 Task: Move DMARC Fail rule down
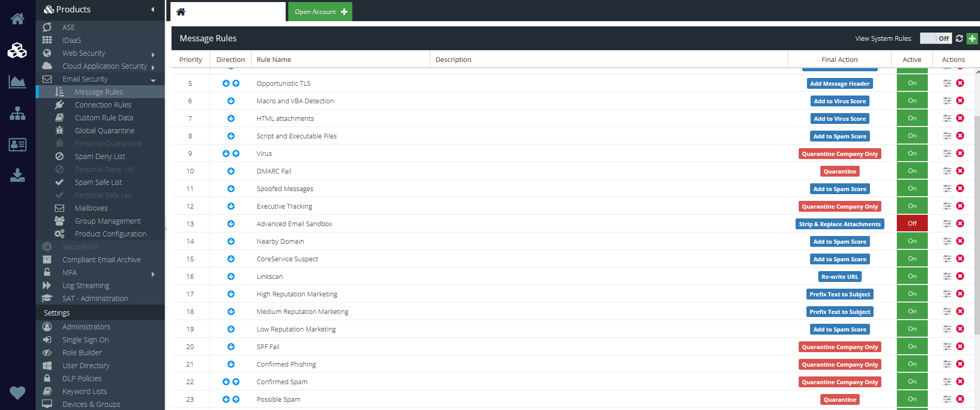[x=231, y=171]
